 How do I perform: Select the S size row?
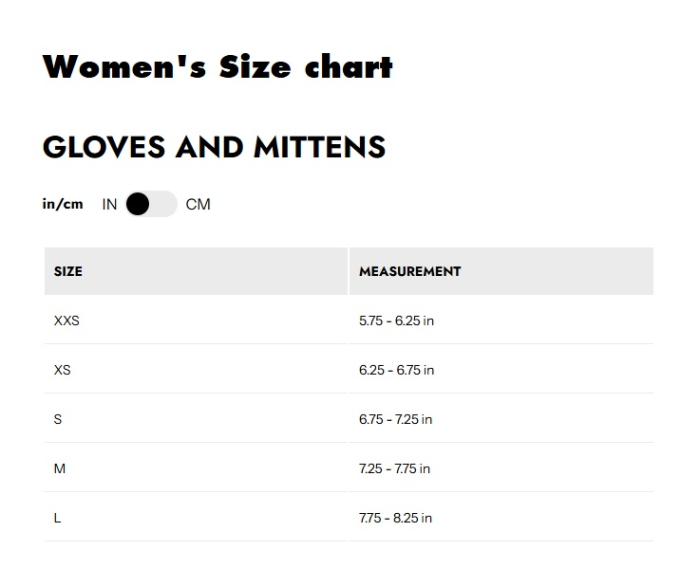click(349, 418)
